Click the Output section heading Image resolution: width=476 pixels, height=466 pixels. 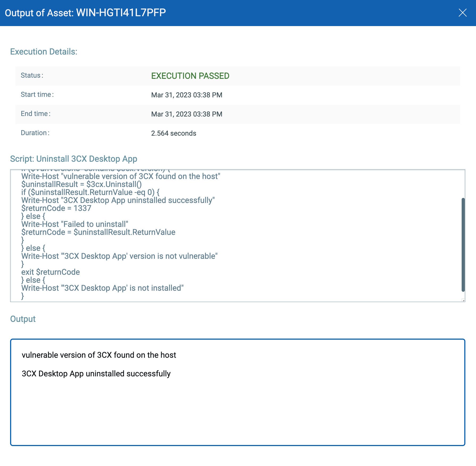[23, 319]
